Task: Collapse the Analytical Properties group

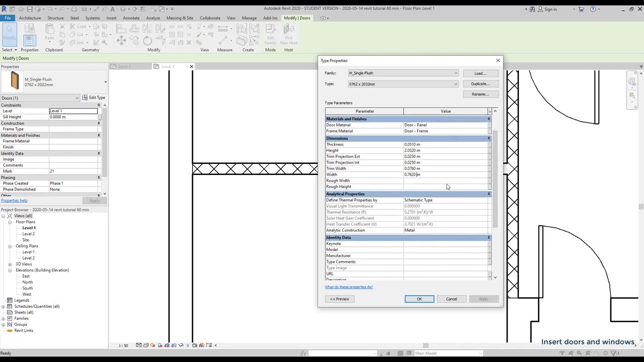Action: tap(489, 194)
